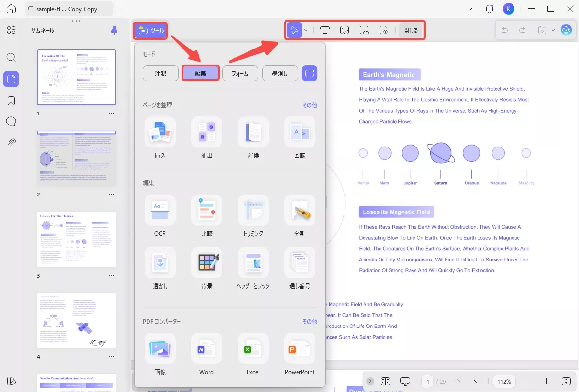Go to the home screen icon
579x392 pixels.
(11, 9)
